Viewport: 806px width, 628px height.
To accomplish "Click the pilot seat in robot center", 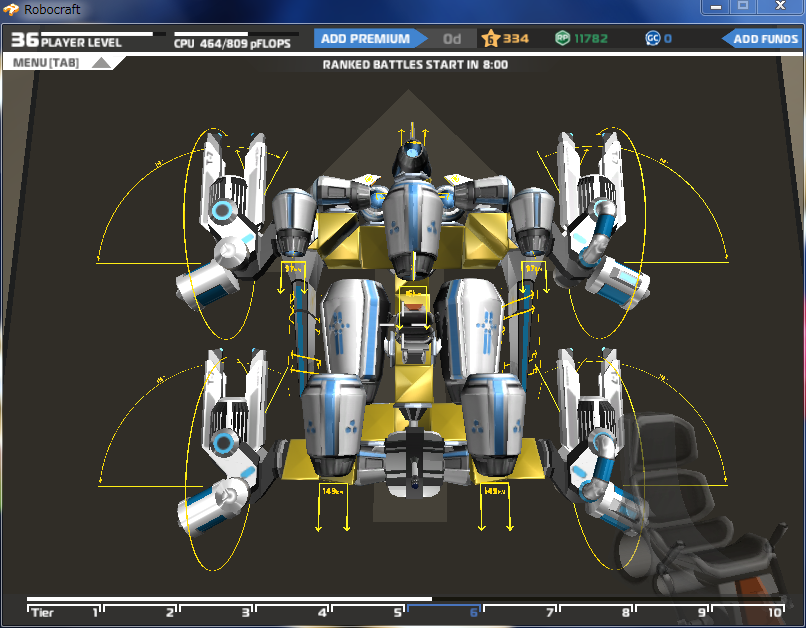I will (x=413, y=329).
